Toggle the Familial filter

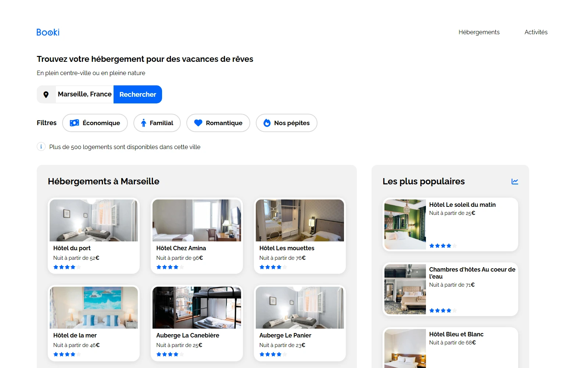pyautogui.click(x=157, y=123)
